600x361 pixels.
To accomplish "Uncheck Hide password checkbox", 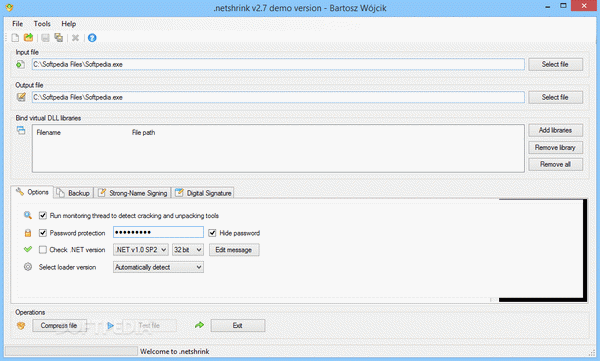I will coord(212,233).
